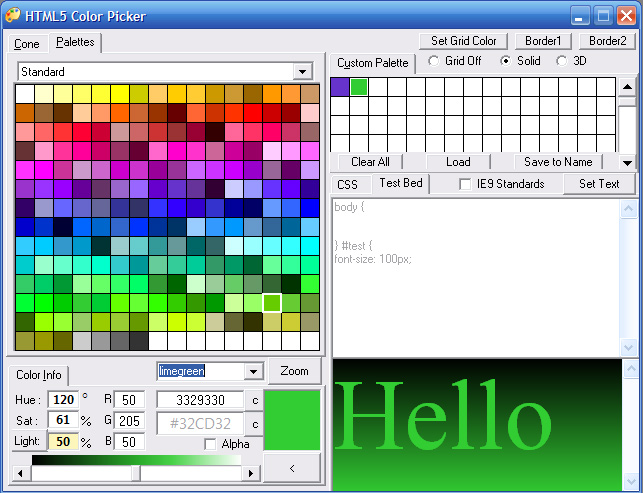Open the limegreen color name dropdown

click(x=253, y=372)
